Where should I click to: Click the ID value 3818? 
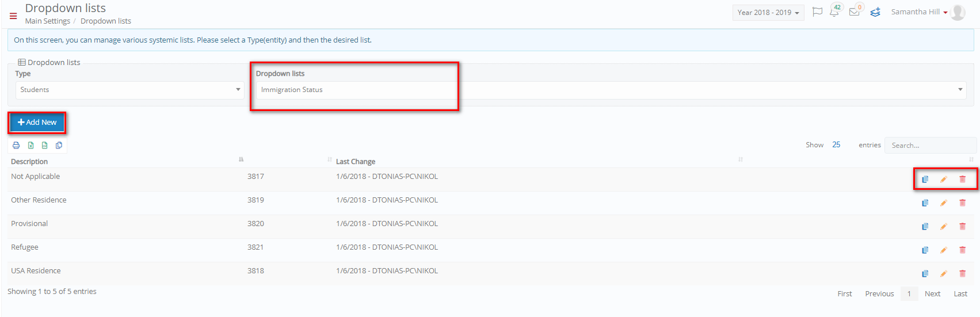click(256, 271)
